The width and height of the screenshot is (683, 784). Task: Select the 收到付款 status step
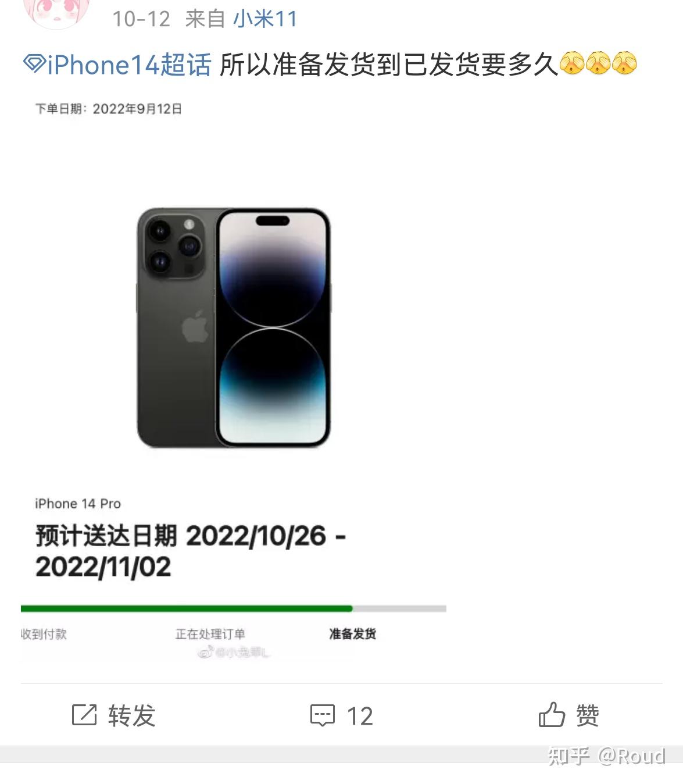pos(44,634)
